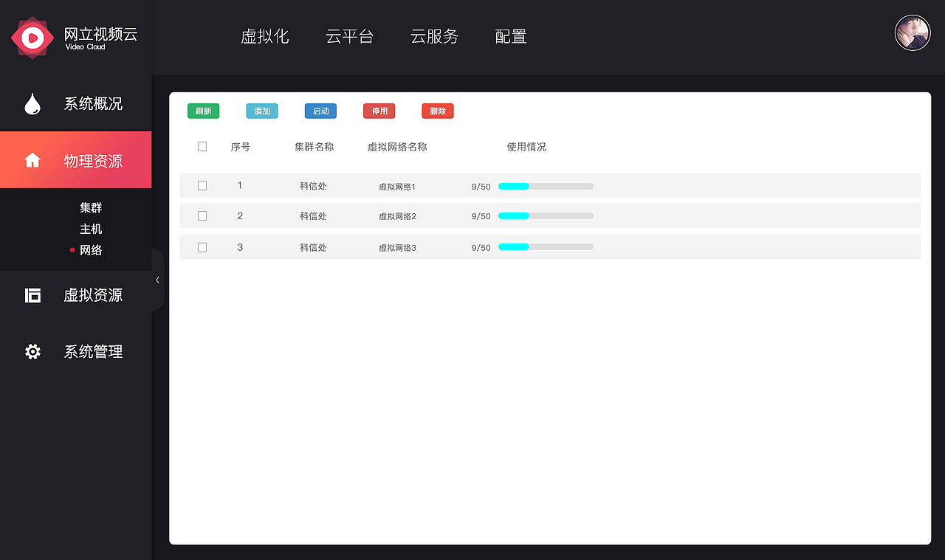Click the 启动 start button
This screenshot has width=945, height=560.
(320, 111)
